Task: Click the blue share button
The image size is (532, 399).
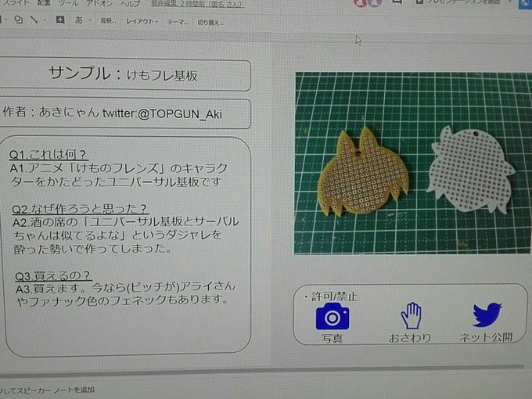Action: pos(526,3)
